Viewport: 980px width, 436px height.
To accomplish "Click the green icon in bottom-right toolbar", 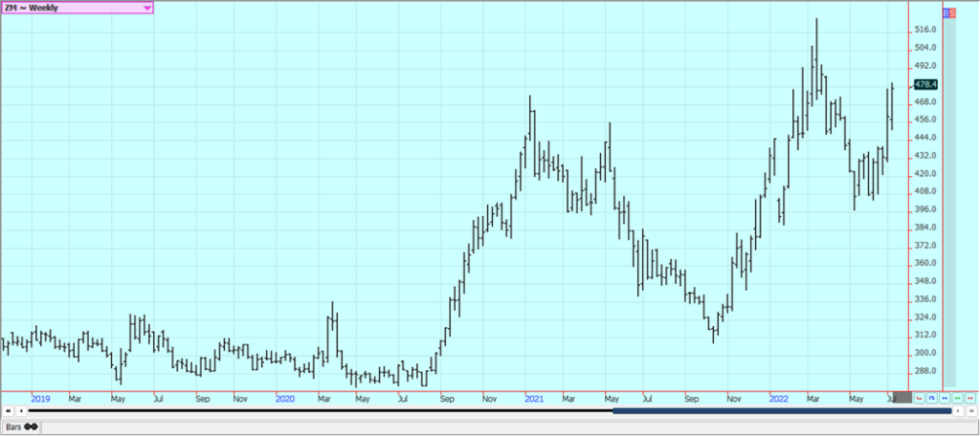I will click(957, 398).
